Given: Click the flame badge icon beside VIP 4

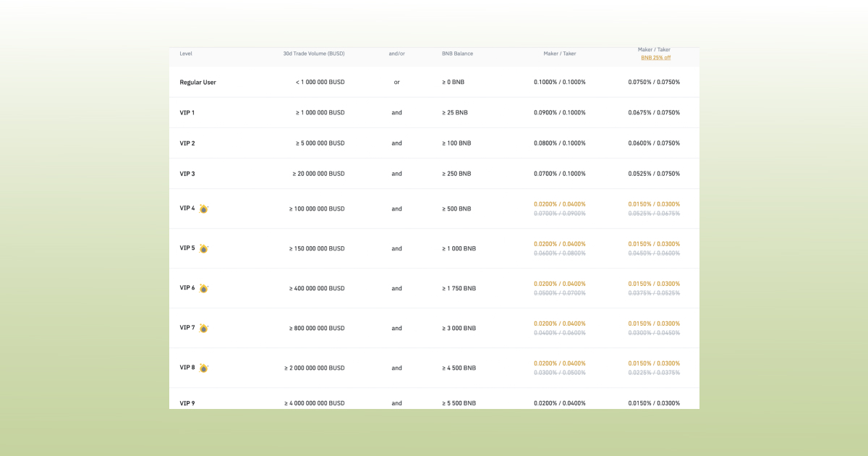Looking at the screenshot, I should pos(203,208).
